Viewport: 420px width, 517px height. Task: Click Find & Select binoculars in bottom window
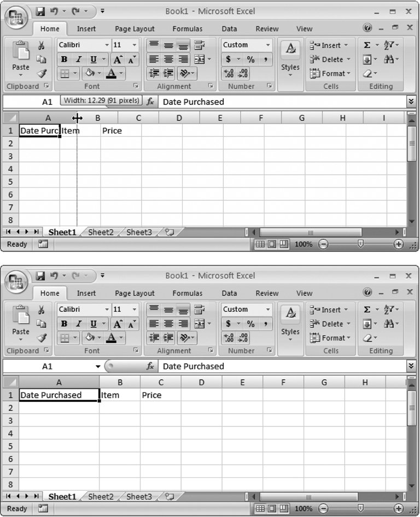[389, 324]
